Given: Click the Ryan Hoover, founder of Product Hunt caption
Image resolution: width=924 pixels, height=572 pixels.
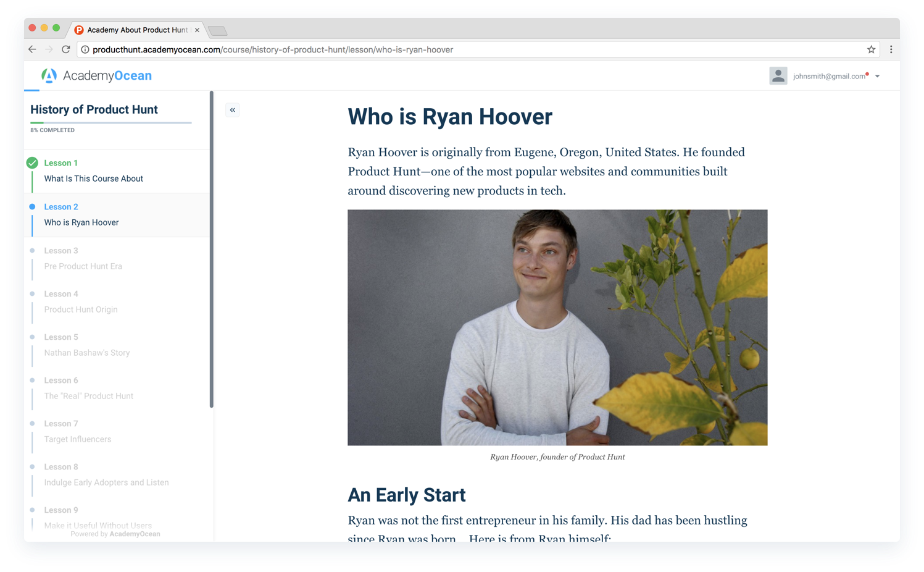Looking at the screenshot, I should (557, 457).
